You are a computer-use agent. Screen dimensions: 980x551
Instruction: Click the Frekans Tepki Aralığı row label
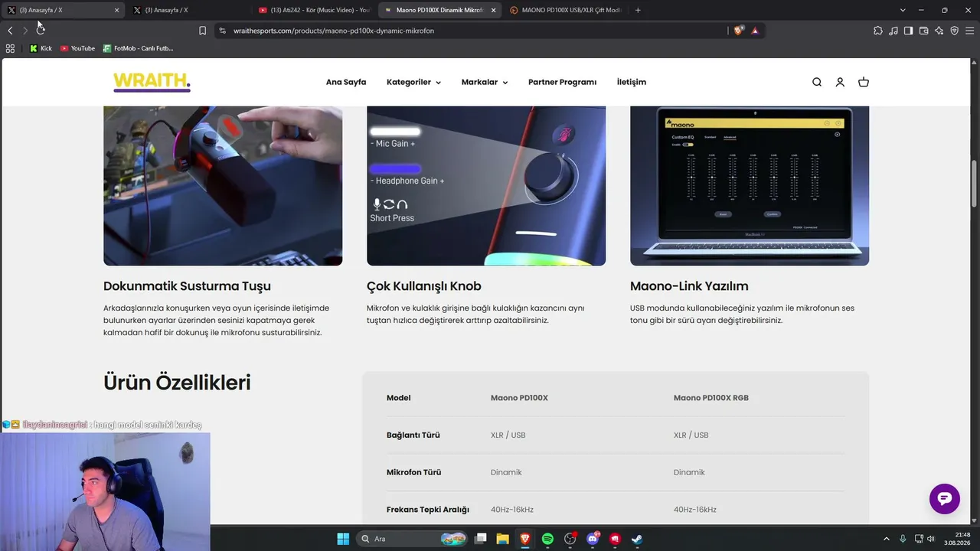click(428, 510)
